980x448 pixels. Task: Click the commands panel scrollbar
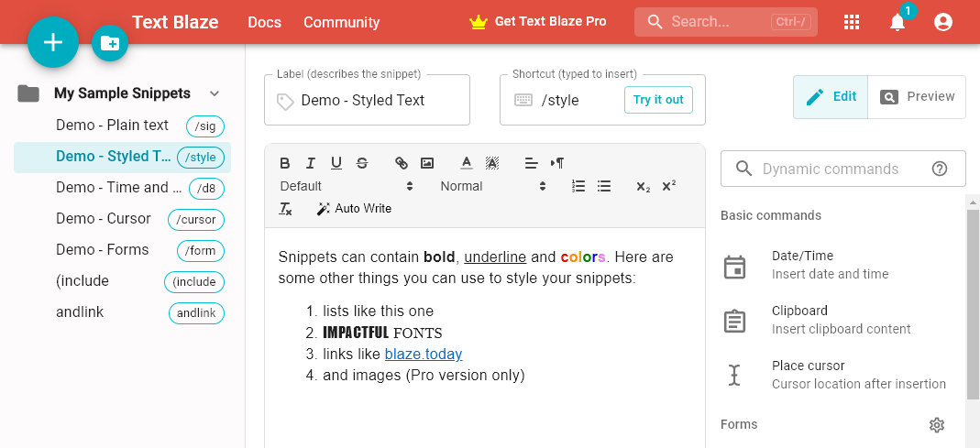coord(973,303)
